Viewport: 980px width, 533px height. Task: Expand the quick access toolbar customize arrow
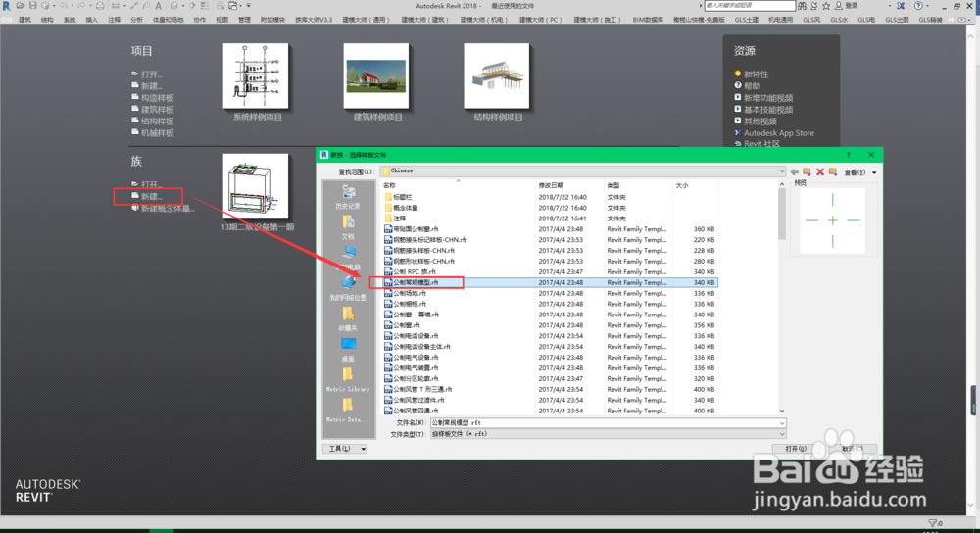[249, 6]
